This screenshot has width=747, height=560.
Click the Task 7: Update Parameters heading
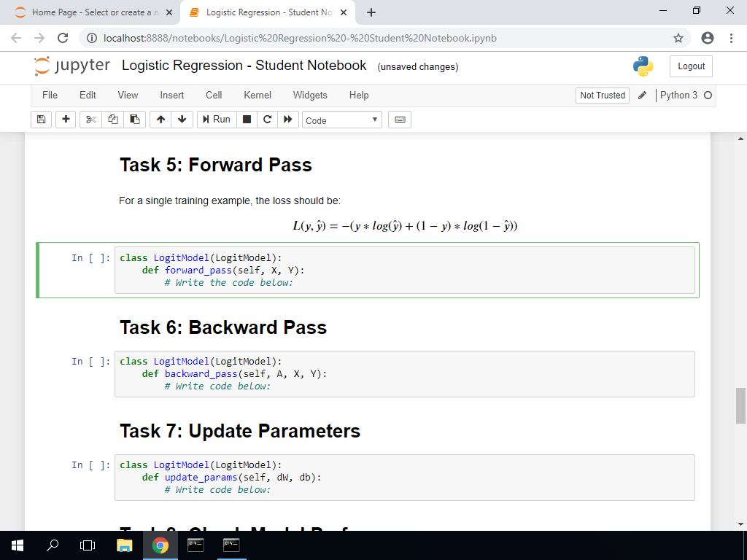pyautogui.click(x=239, y=431)
